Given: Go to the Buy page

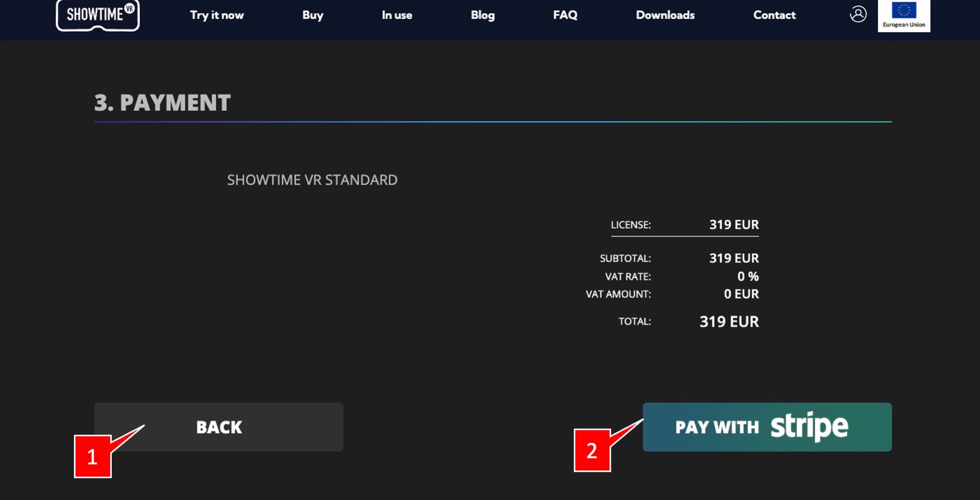Looking at the screenshot, I should coord(313,15).
